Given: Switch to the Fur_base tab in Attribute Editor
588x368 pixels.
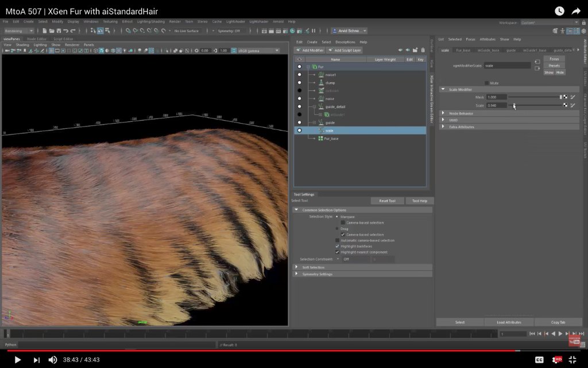Looking at the screenshot, I should [463, 51].
